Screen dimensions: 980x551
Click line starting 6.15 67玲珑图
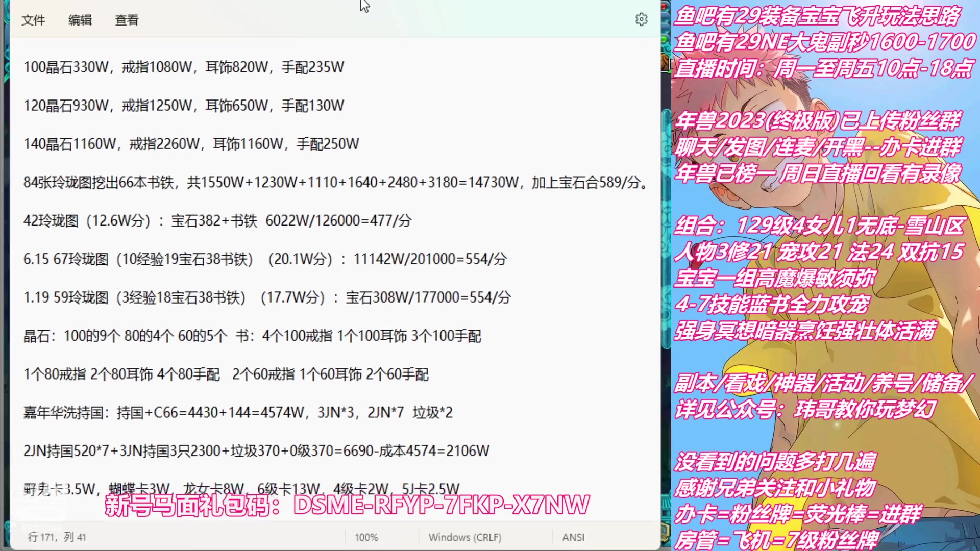coord(265,259)
